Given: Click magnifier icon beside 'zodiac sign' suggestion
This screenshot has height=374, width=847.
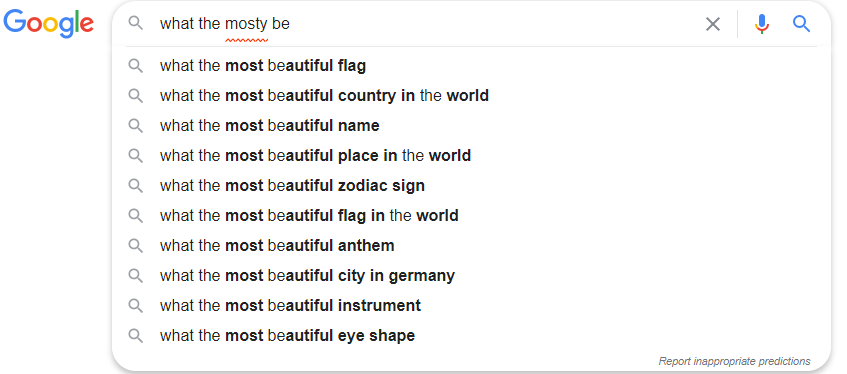Looking at the screenshot, I should tap(136, 186).
